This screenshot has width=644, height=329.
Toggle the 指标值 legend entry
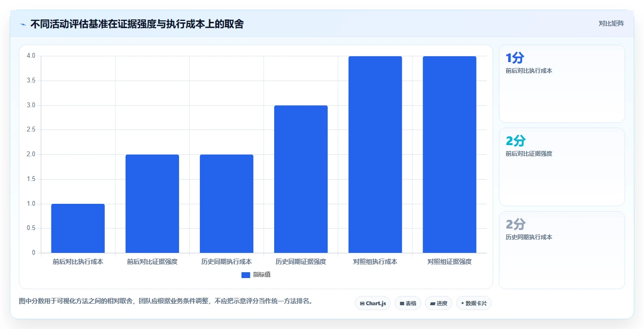click(256, 275)
